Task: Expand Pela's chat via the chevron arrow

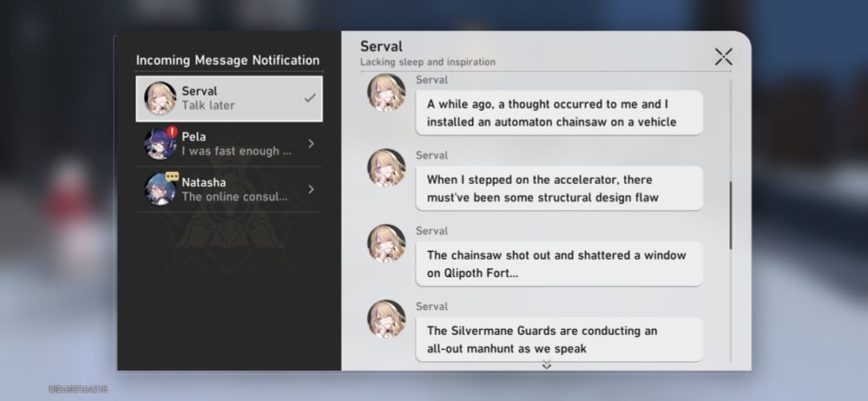Action: click(311, 144)
